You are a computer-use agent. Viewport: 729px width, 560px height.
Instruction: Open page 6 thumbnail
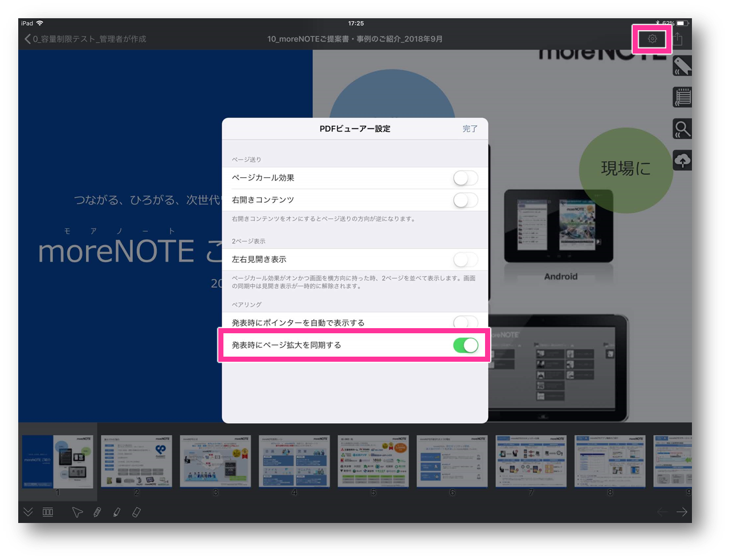[452, 462]
